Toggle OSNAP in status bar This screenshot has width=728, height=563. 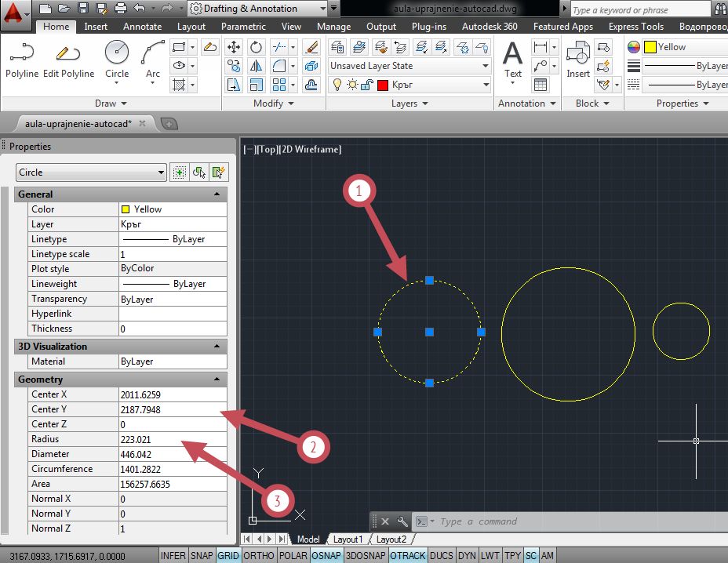click(326, 556)
